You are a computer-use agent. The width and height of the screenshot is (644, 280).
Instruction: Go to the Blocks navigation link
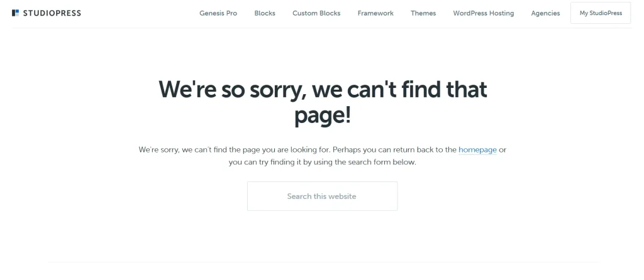click(265, 13)
